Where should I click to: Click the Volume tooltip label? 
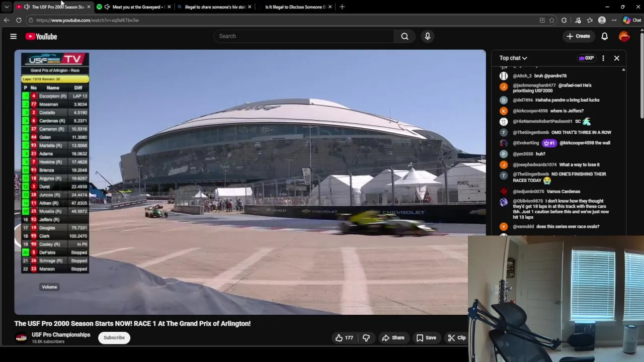click(x=49, y=287)
